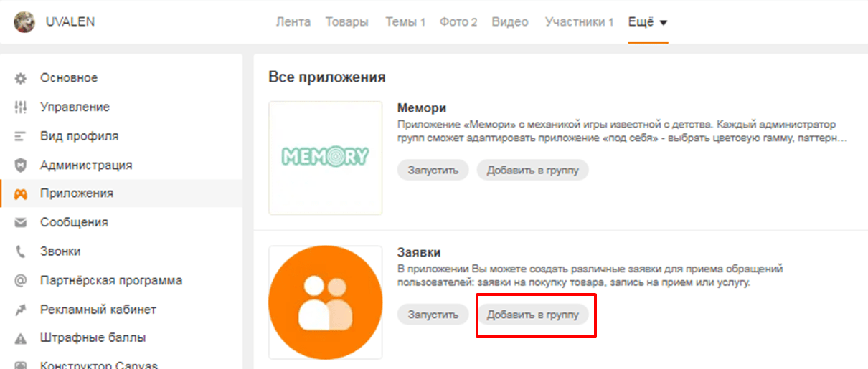
Task: Open the Мемори app title link
Action: [x=422, y=108]
